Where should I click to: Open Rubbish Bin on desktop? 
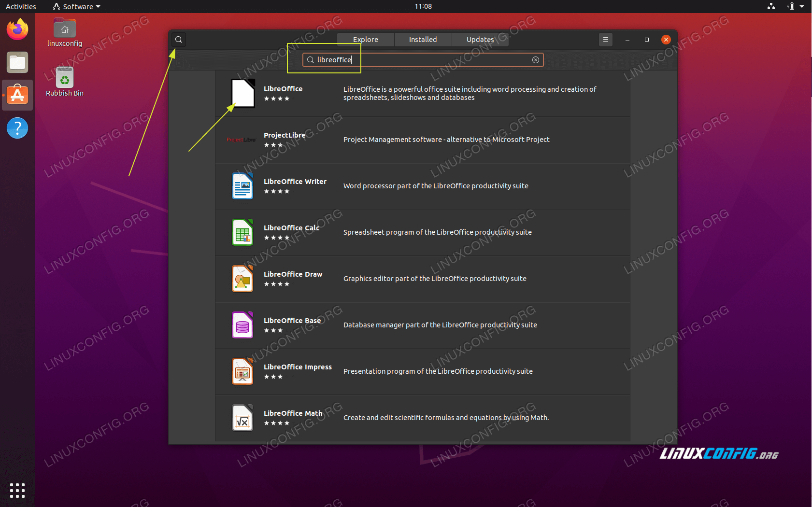65,82
